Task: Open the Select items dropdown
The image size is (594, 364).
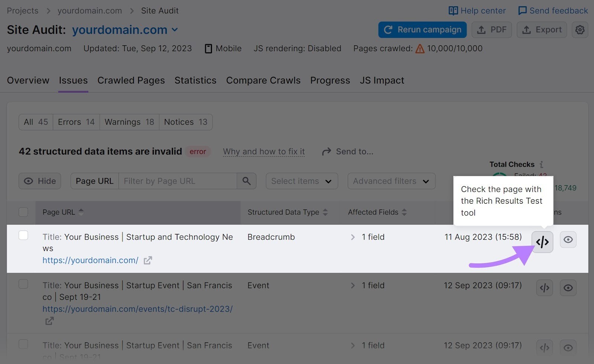Action: 302,181
